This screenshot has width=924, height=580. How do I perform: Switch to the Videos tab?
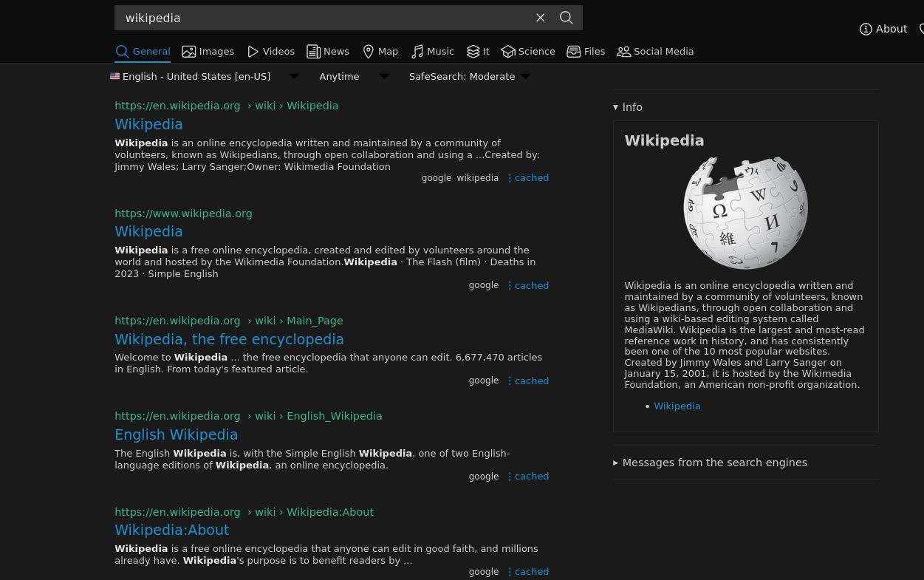(x=271, y=52)
